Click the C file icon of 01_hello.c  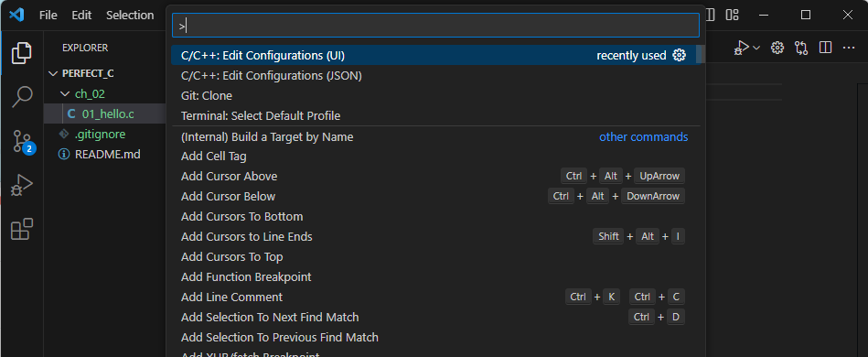(71, 114)
